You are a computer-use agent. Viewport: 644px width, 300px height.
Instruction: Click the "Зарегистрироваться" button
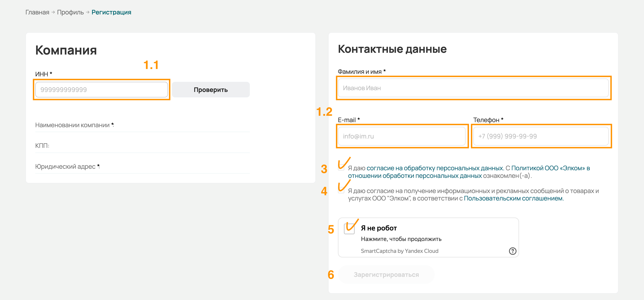[386, 274]
